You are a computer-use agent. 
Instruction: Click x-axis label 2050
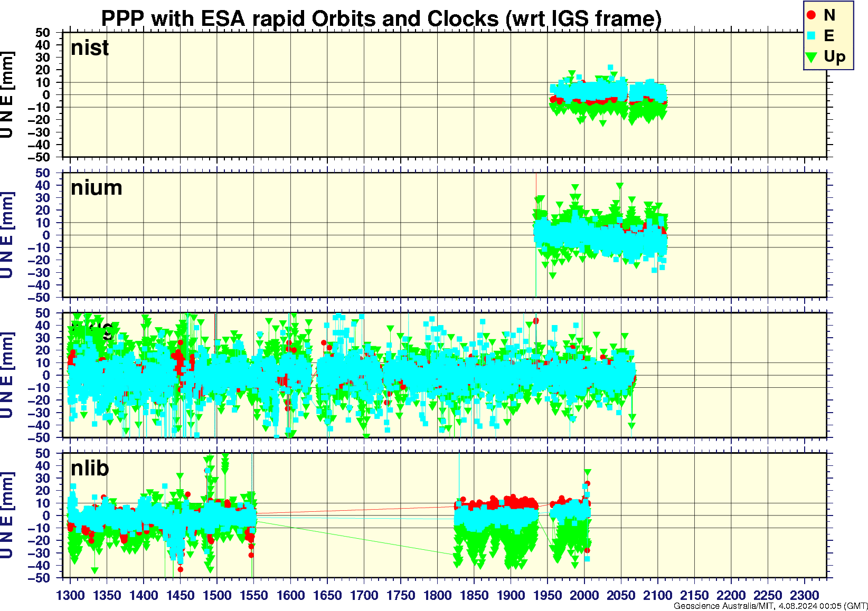pyautogui.click(x=621, y=595)
